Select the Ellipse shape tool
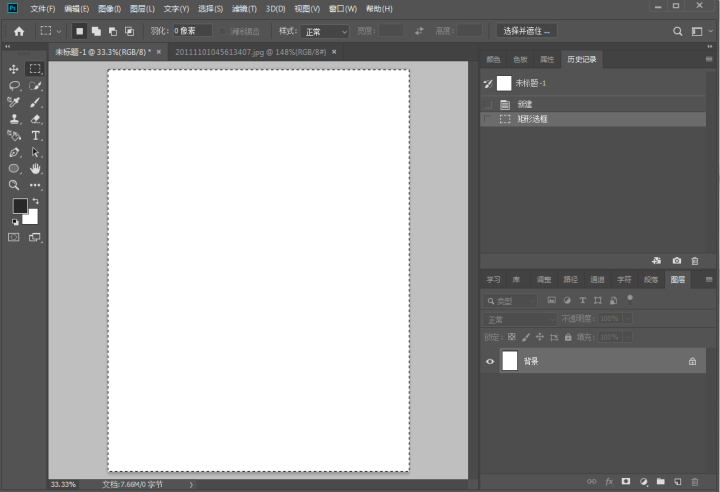This screenshot has height=492, width=720. point(14,169)
